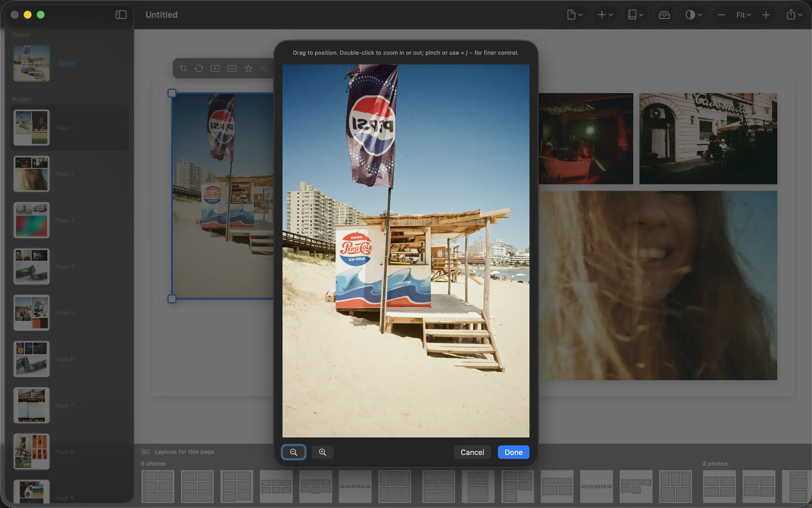
Task: Select the crop tool in the floating toolbar
Action: 183,69
